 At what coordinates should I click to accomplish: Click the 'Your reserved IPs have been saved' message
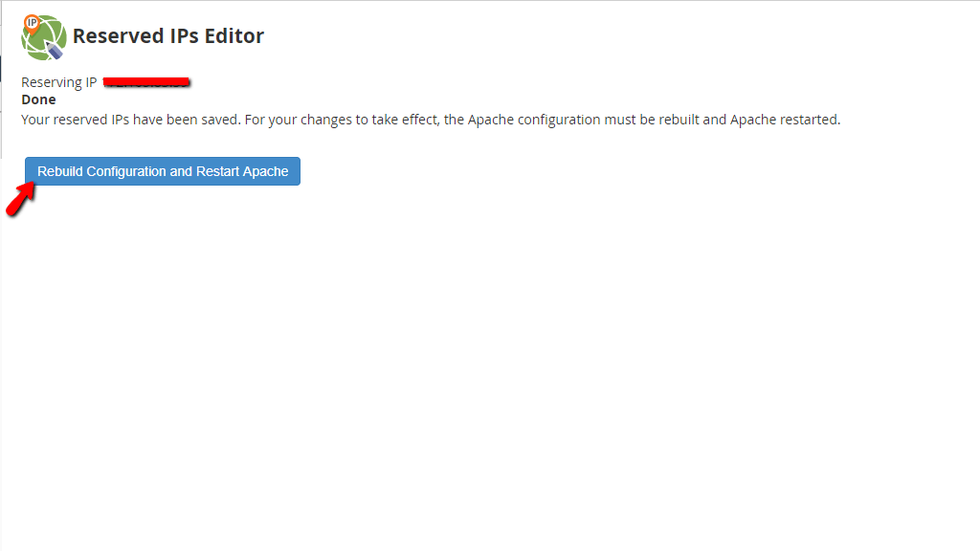[431, 120]
